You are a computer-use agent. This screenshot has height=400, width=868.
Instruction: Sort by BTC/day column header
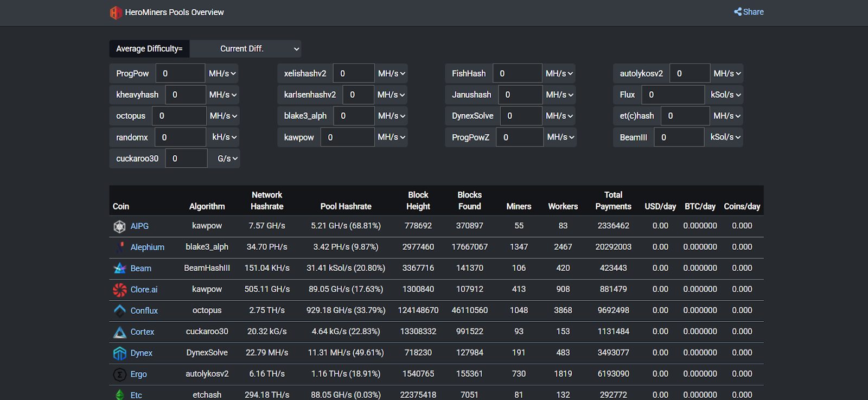(x=700, y=206)
